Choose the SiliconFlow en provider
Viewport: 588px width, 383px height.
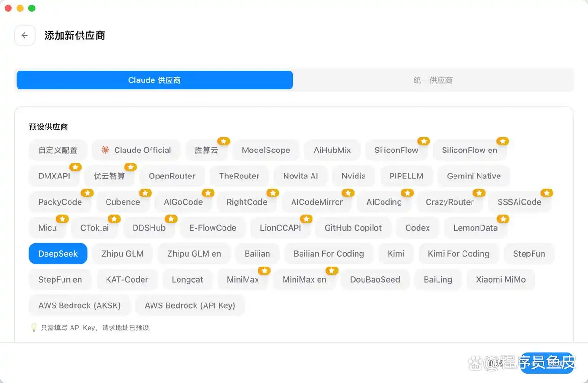coord(470,150)
